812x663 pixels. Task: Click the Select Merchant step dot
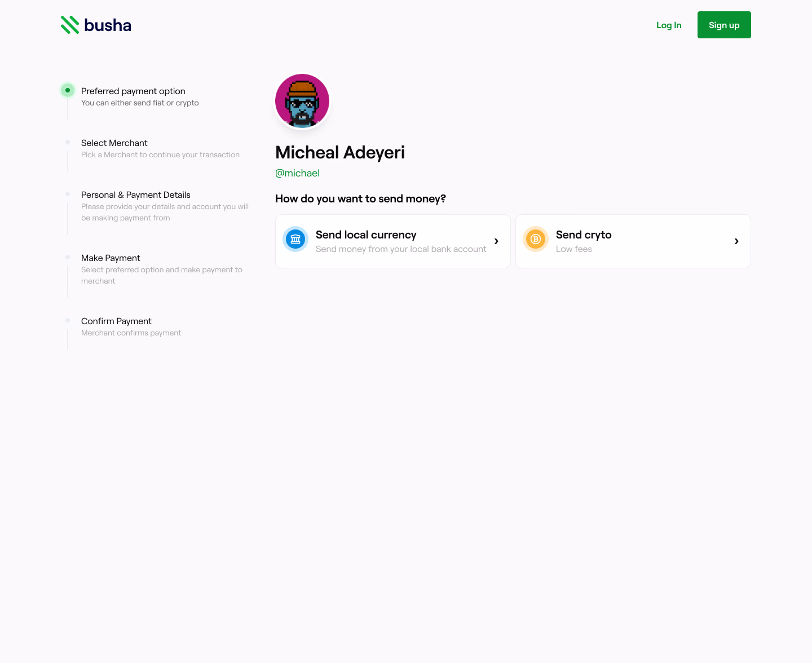click(x=68, y=142)
